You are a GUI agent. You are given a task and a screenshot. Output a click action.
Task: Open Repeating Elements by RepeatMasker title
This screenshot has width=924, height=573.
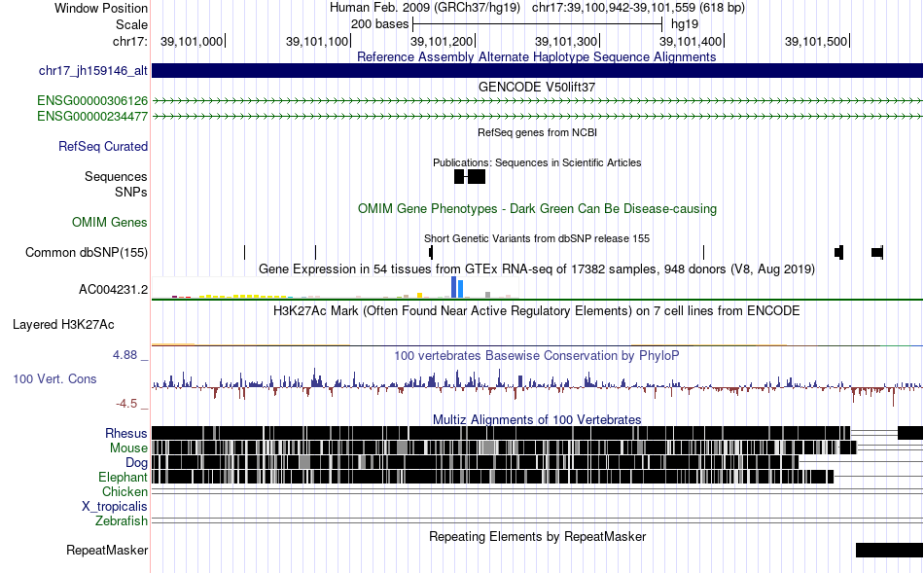pos(537,537)
